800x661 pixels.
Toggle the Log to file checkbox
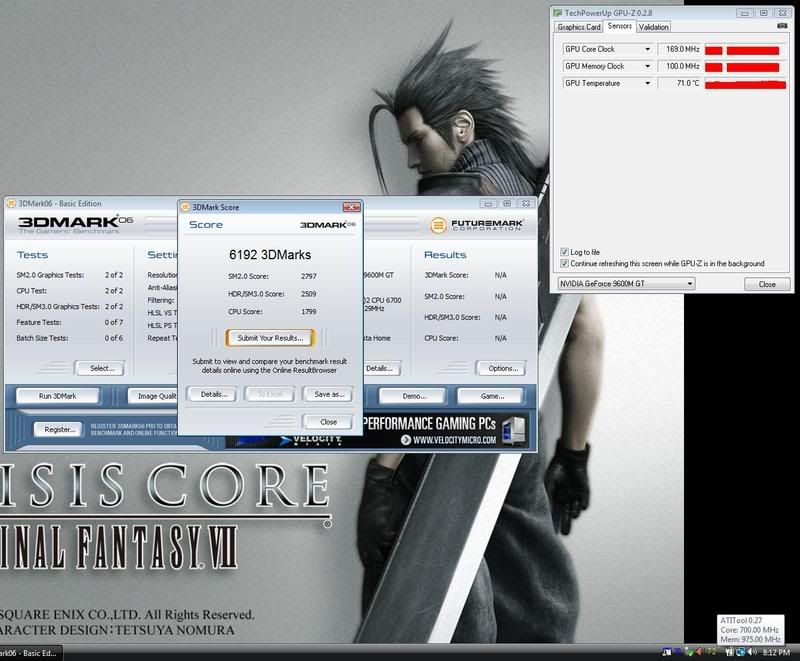(x=564, y=252)
